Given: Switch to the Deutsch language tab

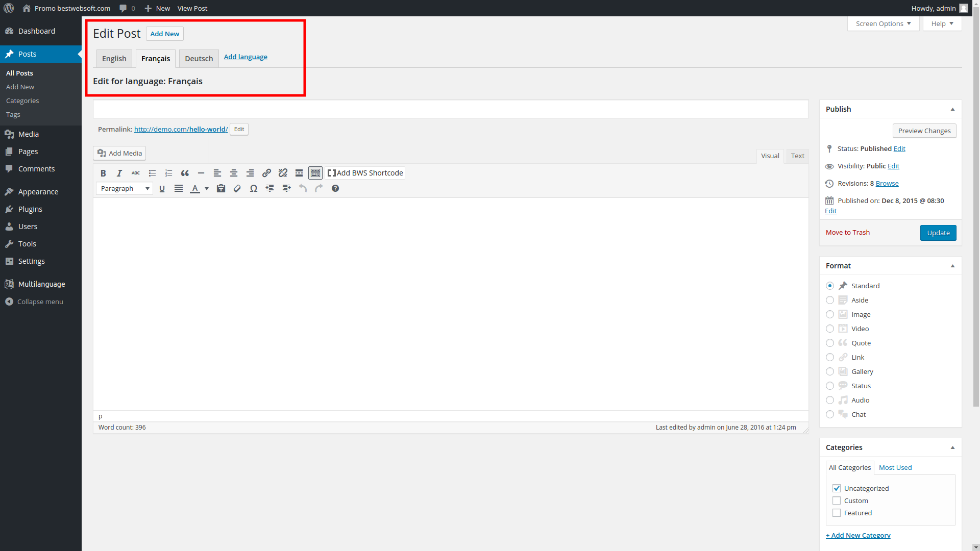Looking at the screenshot, I should [x=199, y=59].
